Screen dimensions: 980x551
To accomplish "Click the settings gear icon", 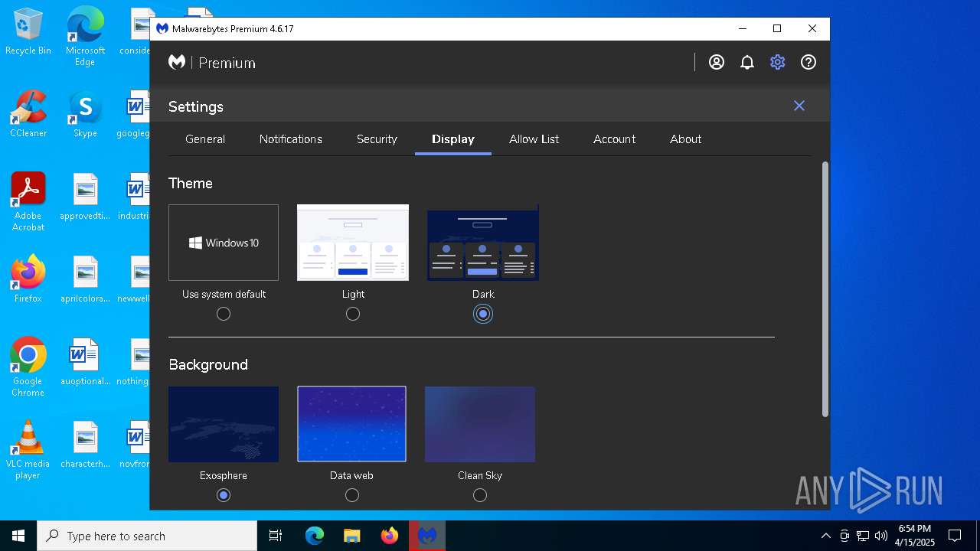I will click(x=778, y=63).
